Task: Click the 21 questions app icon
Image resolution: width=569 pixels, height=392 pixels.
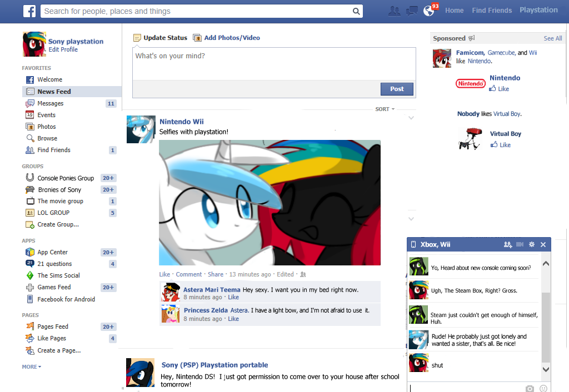Action: click(30, 263)
